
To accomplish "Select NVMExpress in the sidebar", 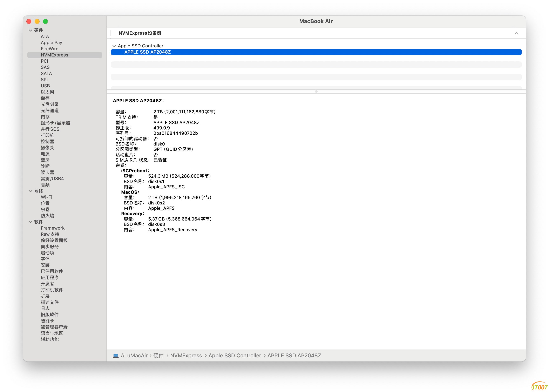I will pyautogui.click(x=65, y=55).
